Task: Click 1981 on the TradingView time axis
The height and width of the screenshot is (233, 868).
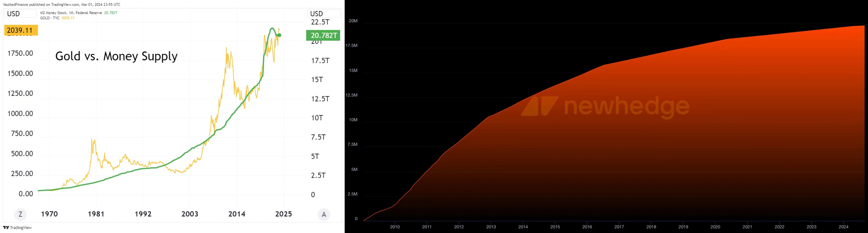Action: pos(96,214)
